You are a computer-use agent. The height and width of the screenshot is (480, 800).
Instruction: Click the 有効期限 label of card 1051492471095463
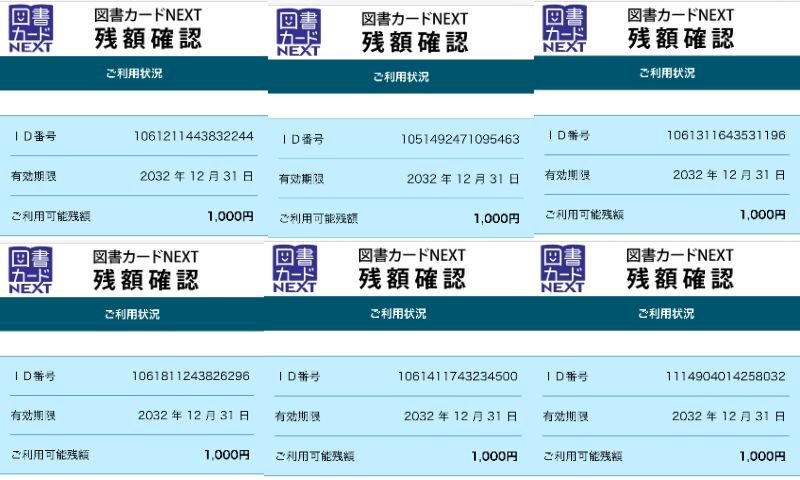301,179
